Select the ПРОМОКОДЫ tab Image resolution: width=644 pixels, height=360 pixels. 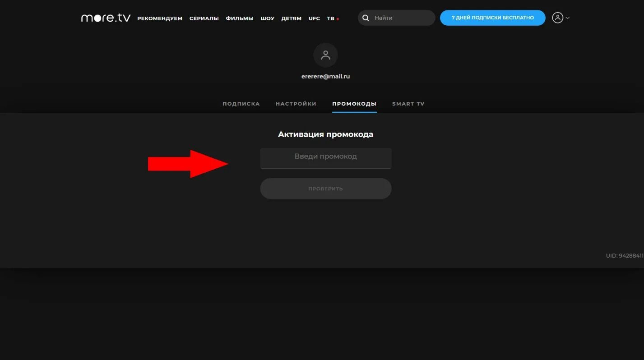click(354, 104)
